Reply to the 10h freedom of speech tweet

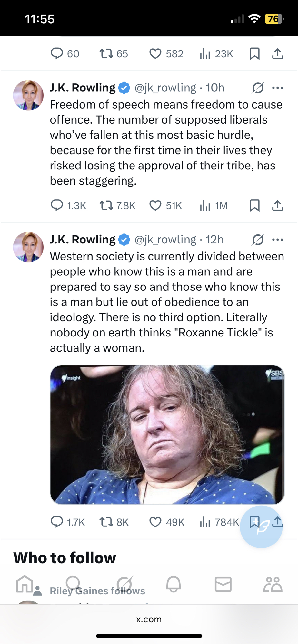pyautogui.click(x=57, y=205)
